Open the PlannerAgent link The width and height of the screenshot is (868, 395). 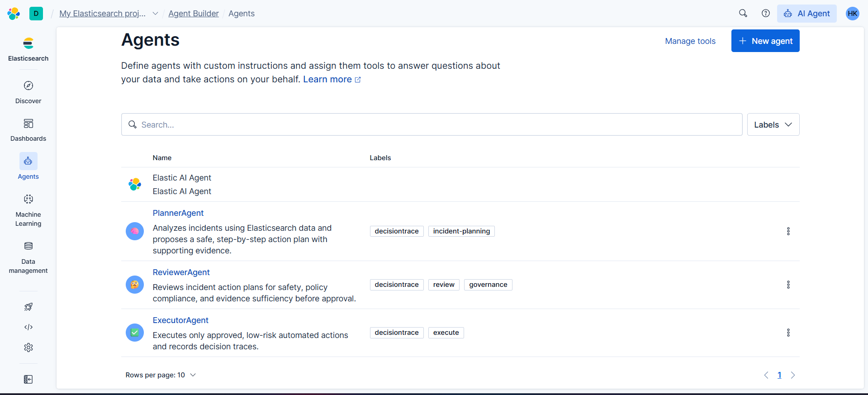[178, 213]
